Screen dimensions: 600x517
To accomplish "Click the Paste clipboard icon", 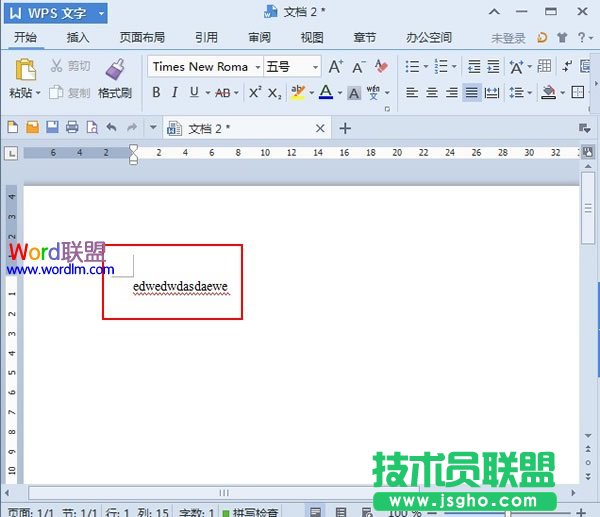I will [26, 69].
